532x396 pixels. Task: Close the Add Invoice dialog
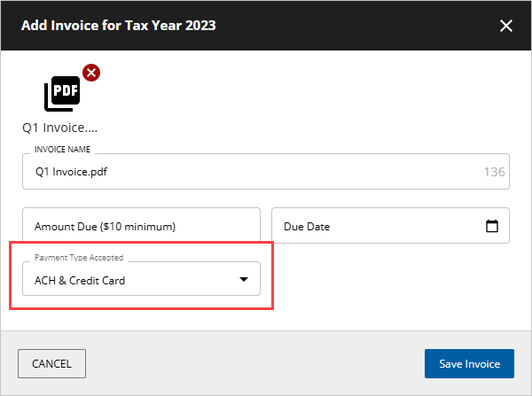pyautogui.click(x=506, y=26)
